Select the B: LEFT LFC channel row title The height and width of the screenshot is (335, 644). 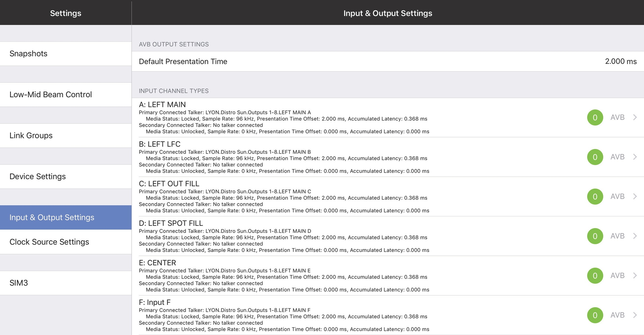click(160, 144)
